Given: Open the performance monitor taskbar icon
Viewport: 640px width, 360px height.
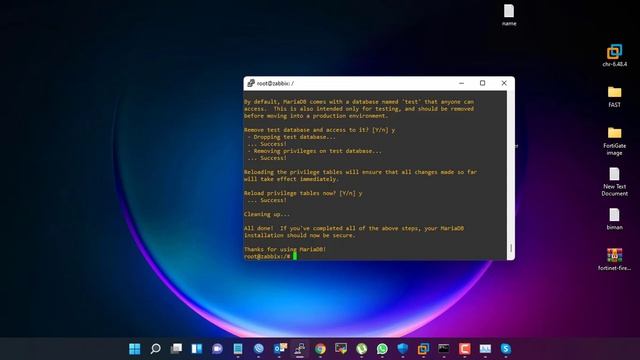Looking at the screenshot, I should pyautogui.click(x=485, y=349).
